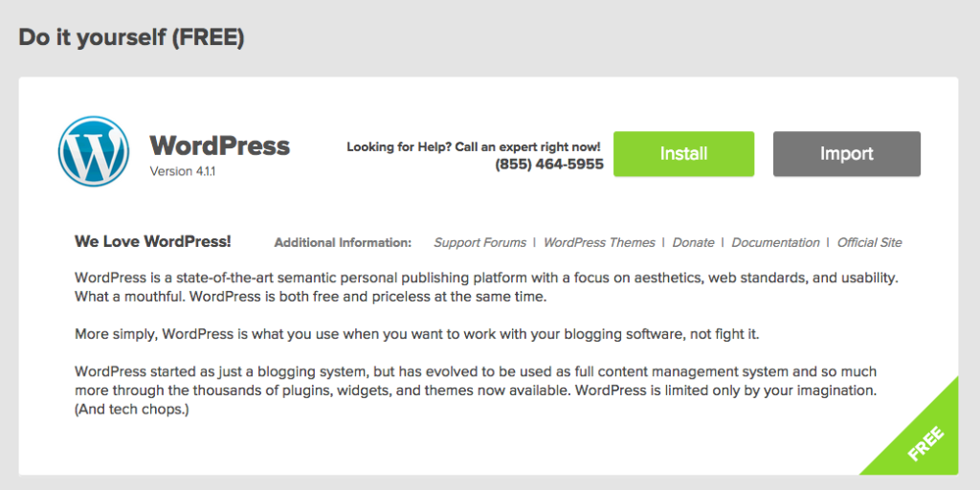
Task: Open the WordPress Themes link
Action: (x=599, y=242)
